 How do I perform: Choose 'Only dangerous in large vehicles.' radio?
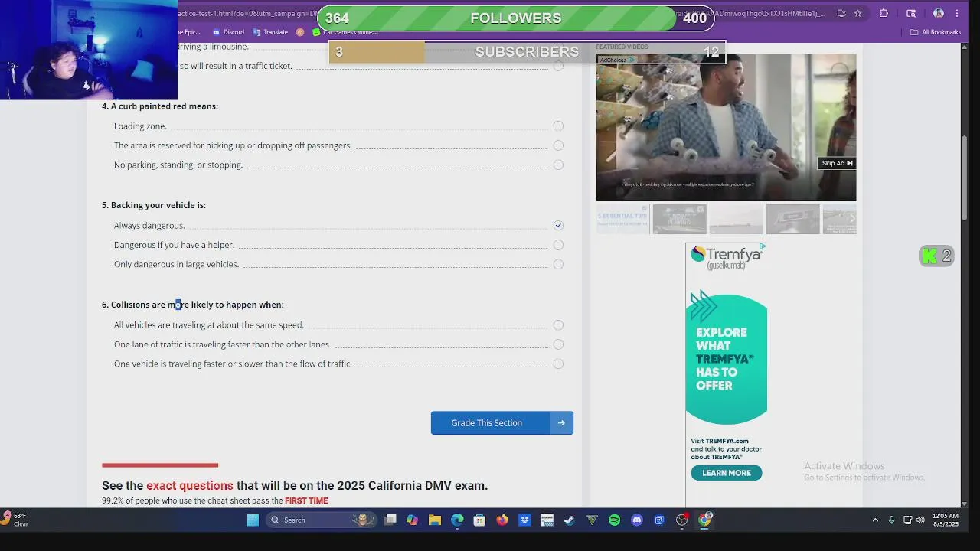tap(558, 264)
